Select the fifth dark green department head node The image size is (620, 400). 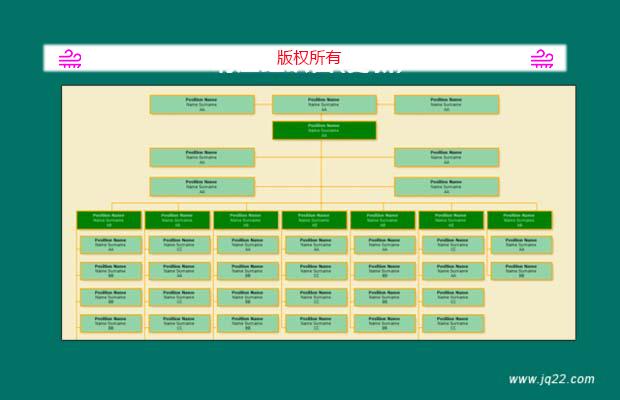point(382,219)
